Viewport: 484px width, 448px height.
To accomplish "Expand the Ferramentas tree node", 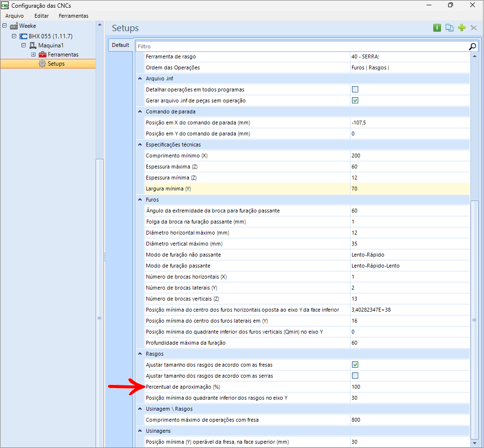I will tap(33, 55).
